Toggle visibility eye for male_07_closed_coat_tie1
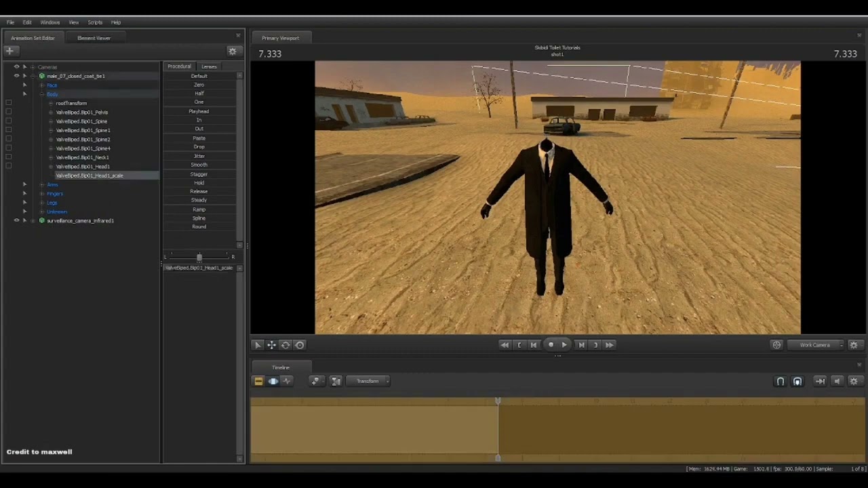This screenshot has height=488, width=868. [16, 76]
